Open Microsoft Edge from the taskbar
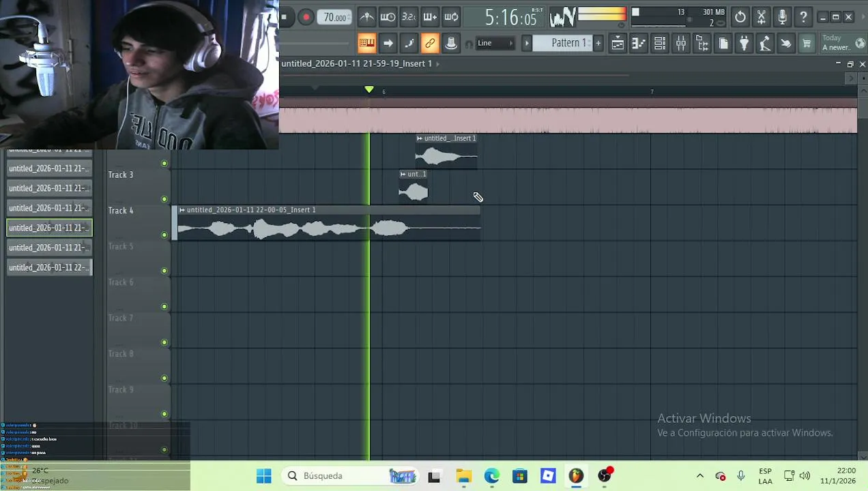Image resolution: width=868 pixels, height=491 pixels. click(x=492, y=476)
